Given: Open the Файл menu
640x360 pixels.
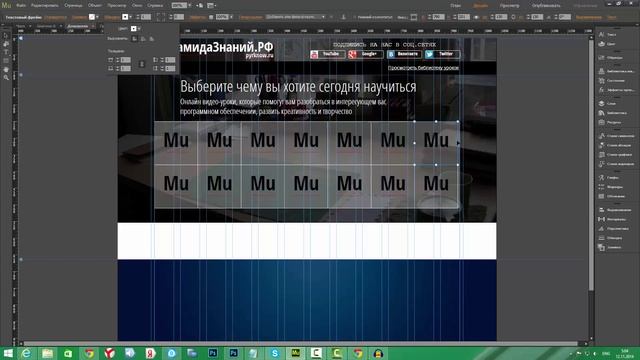Looking at the screenshot, I should pos(21,5).
